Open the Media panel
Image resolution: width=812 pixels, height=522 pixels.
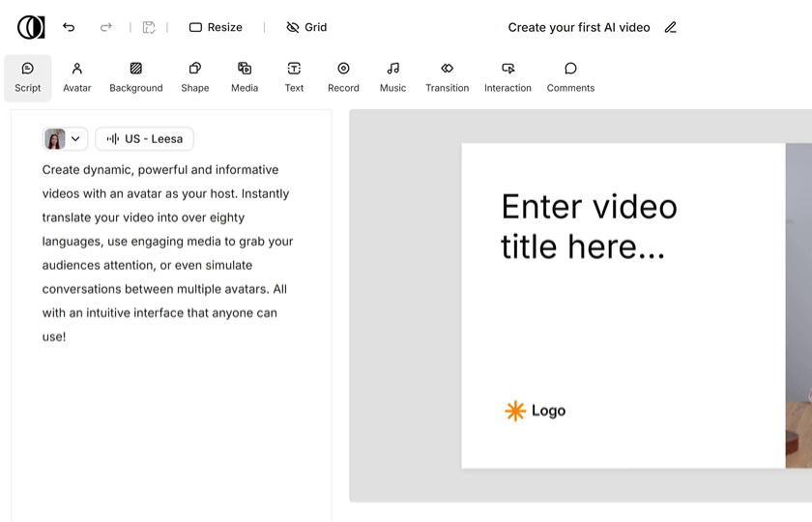(x=245, y=77)
